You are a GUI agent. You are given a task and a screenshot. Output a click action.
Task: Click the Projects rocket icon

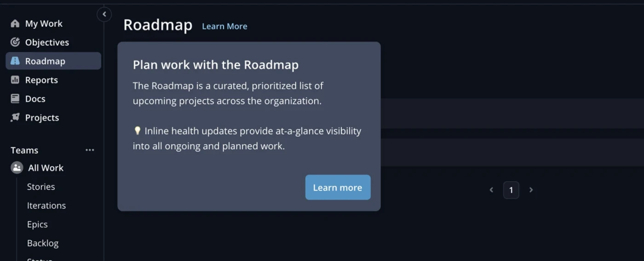15,118
